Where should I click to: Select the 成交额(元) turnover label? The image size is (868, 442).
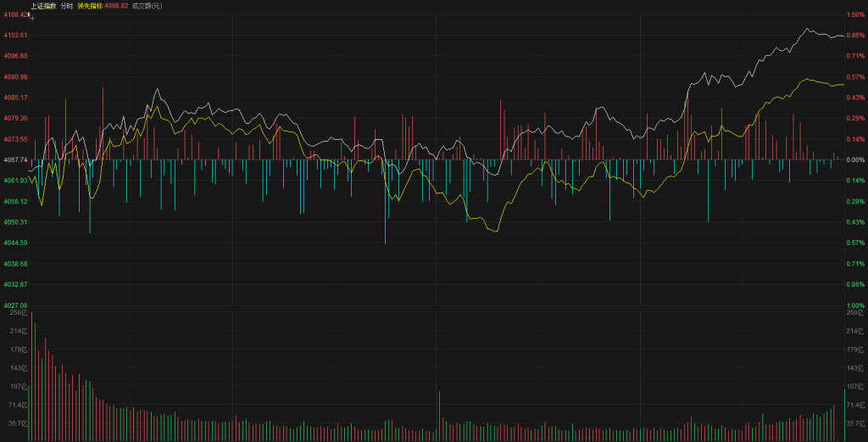(x=147, y=6)
